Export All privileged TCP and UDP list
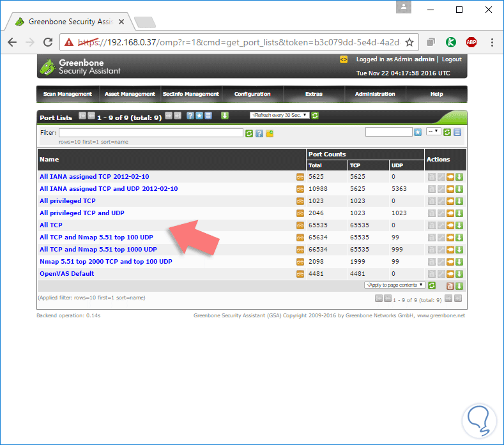The width and height of the screenshot is (504, 445). [459, 213]
